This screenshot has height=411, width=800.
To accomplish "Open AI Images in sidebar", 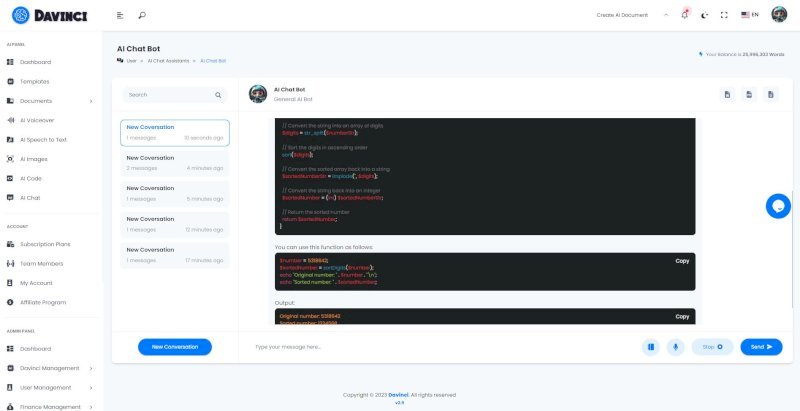I will tap(33, 159).
